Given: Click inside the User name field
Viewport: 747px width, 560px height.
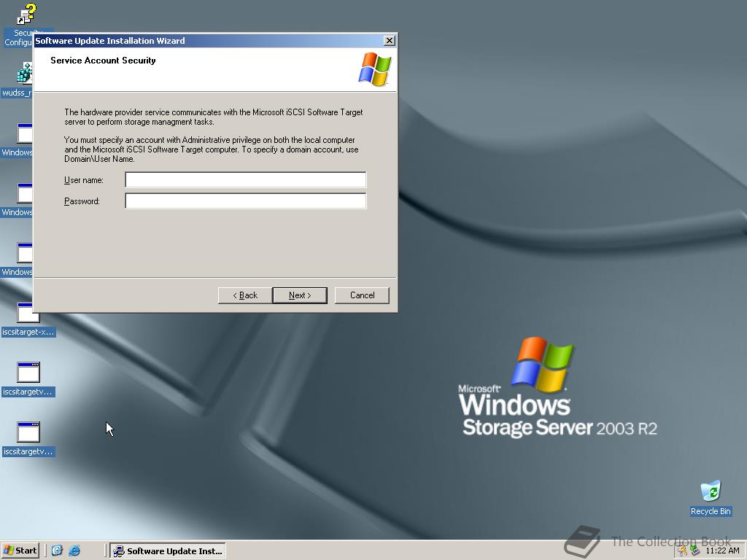Looking at the screenshot, I should tap(245, 179).
